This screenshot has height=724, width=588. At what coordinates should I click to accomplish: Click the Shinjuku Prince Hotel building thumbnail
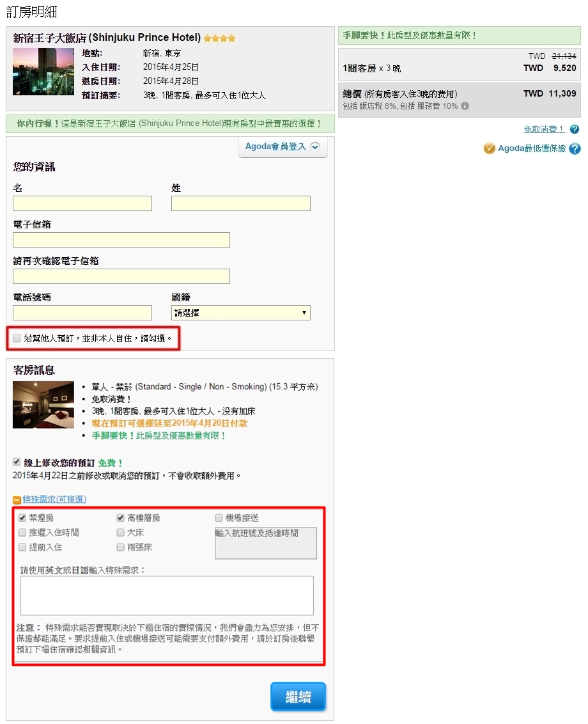pos(35,71)
